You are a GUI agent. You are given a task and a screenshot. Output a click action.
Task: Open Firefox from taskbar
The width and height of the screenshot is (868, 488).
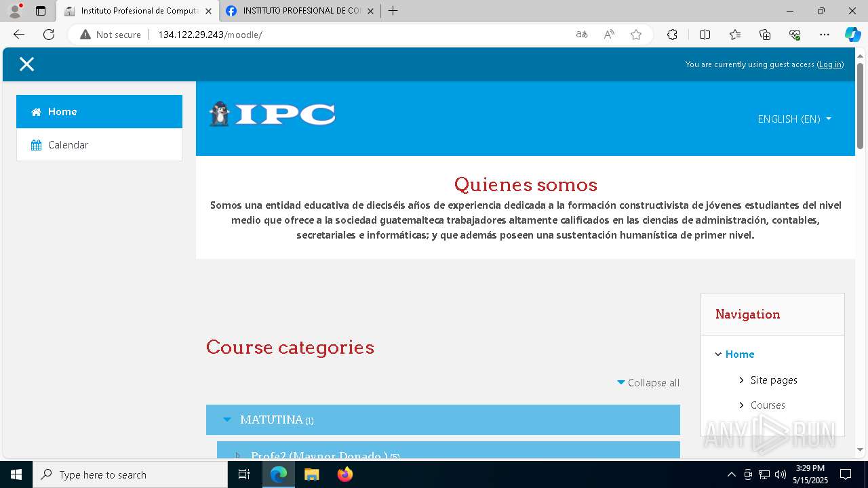[344, 474]
